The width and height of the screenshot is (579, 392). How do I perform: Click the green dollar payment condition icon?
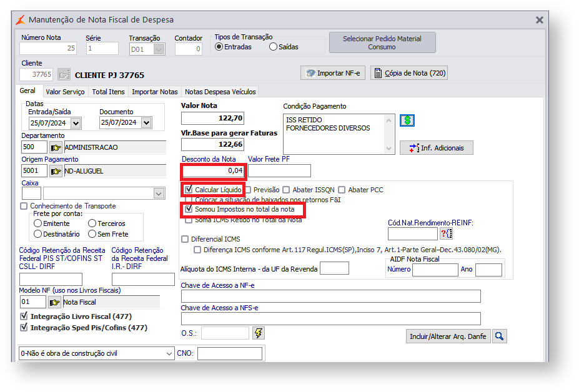pyautogui.click(x=407, y=120)
